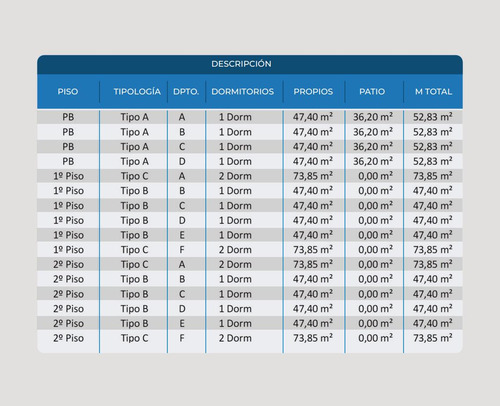
Task: Select '73,85 m²' total in 2º Piso Dpto. F row
Action: (433, 338)
